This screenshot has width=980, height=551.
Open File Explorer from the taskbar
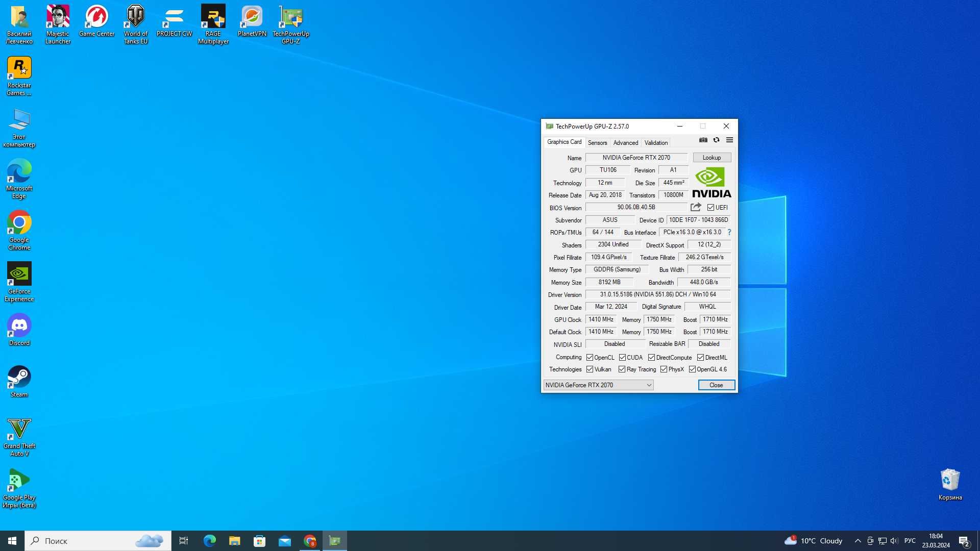click(x=234, y=541)
